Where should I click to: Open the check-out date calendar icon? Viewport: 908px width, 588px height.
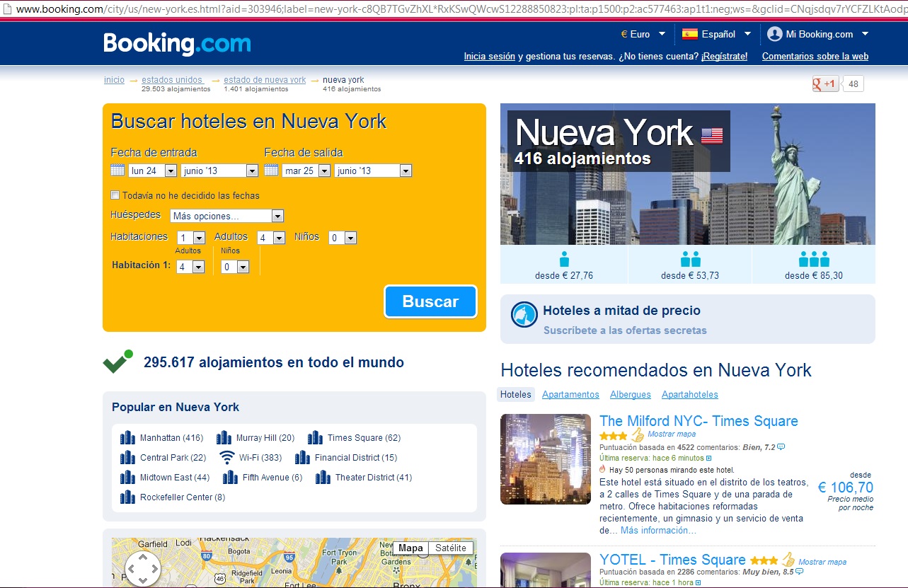271,171
